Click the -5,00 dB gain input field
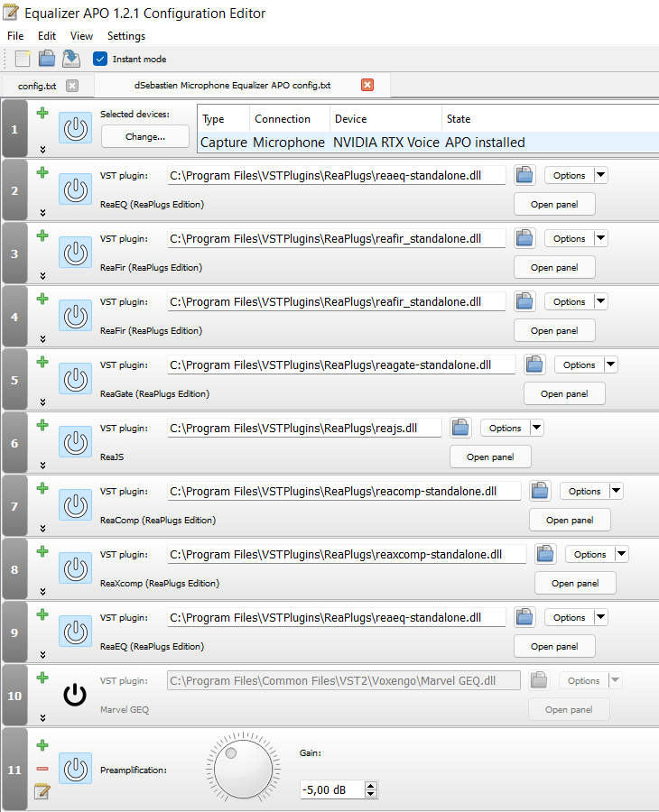The width and height of the screenshot is (659, 812). pos(332,789)
